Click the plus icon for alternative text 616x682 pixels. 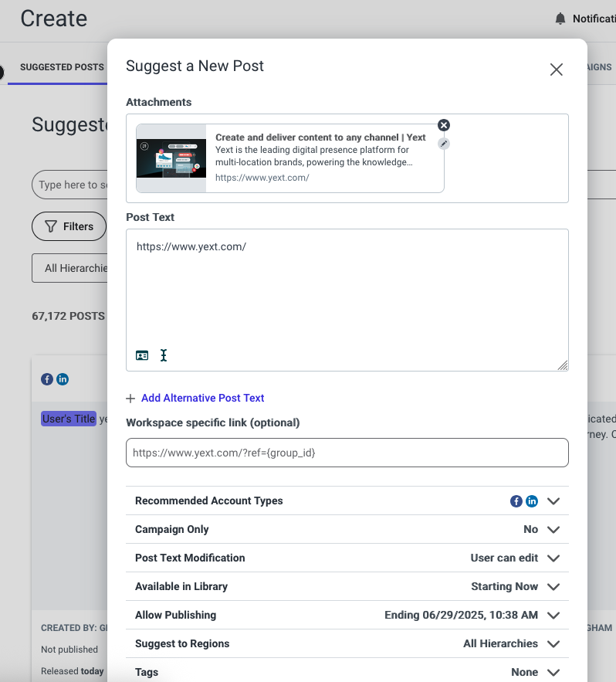[130, 399]
